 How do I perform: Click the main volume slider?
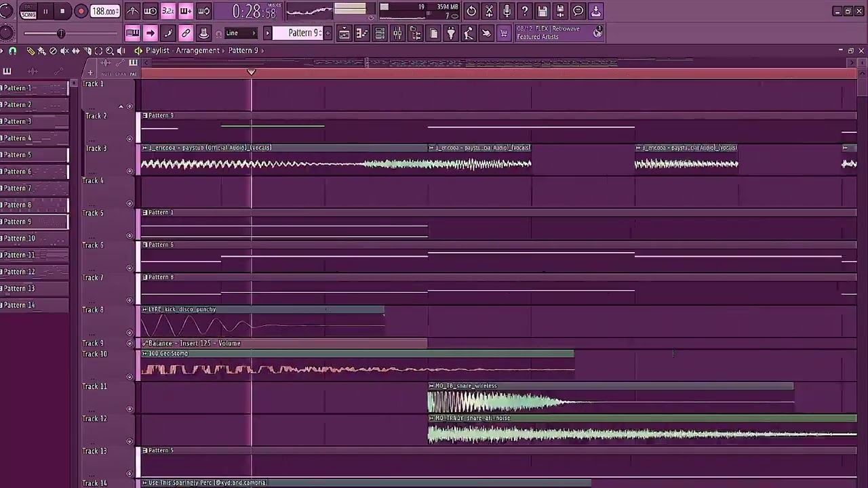tap(61, 33)
